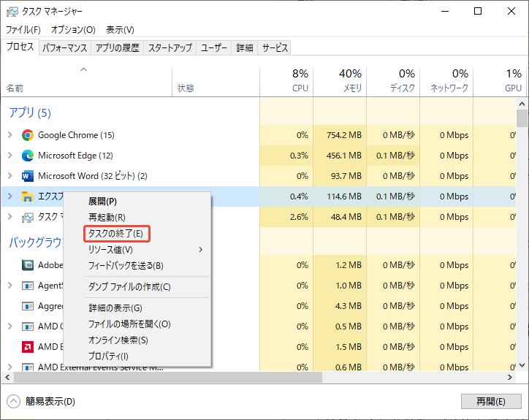Switch to the パフォーマンス tab

coord(65,48)
